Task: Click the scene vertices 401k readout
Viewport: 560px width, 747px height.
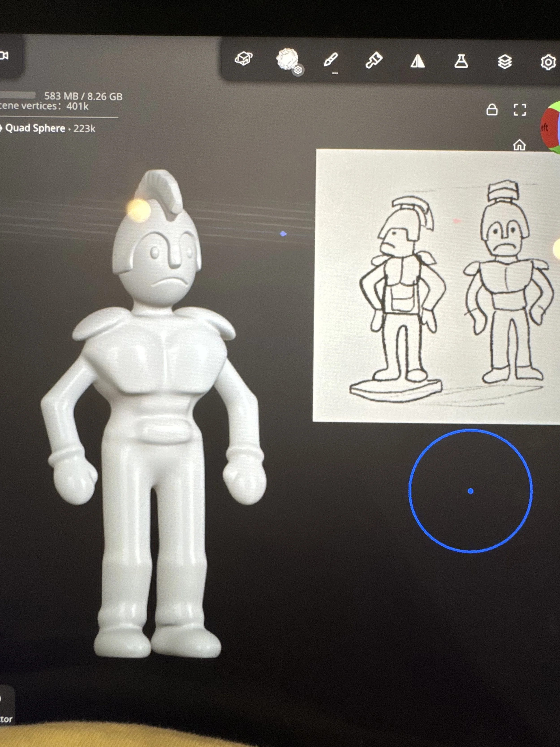Action: pos(44,106)
